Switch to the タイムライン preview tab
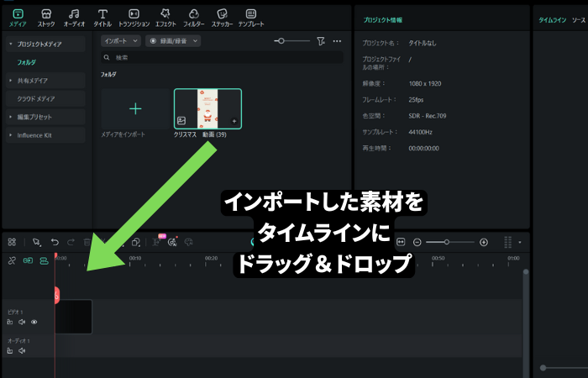 pyautogui.click(x=553, y=20)
